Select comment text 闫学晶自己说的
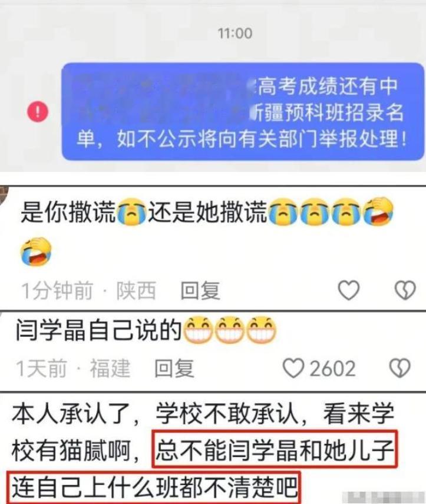The height and width of the screenshot is (504, 426). [99, 330]
